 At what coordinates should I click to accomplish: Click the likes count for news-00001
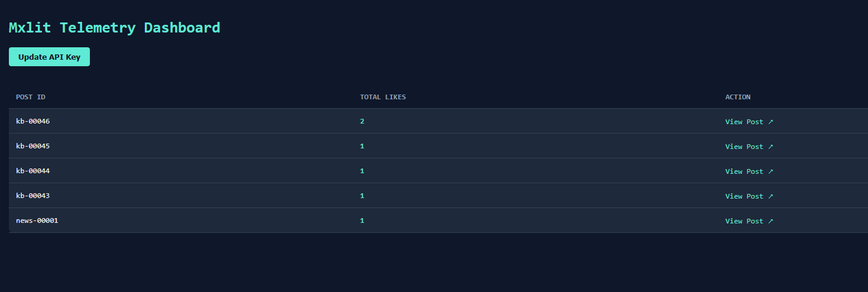click(362, 221)
